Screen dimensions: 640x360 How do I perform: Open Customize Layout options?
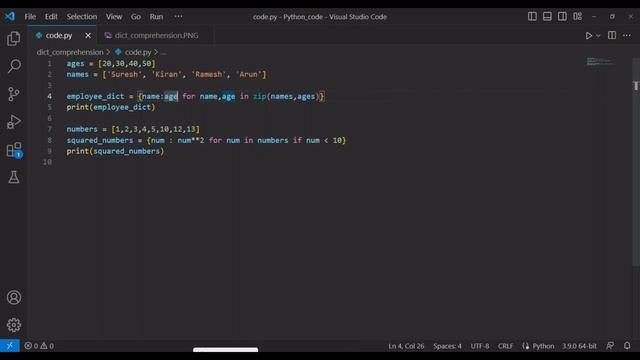pos(577,16)
